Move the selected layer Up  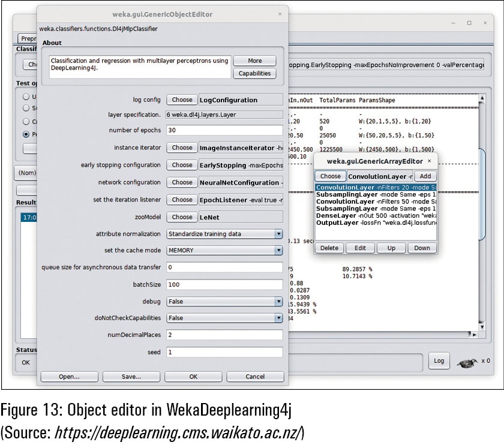pos(391,248)
